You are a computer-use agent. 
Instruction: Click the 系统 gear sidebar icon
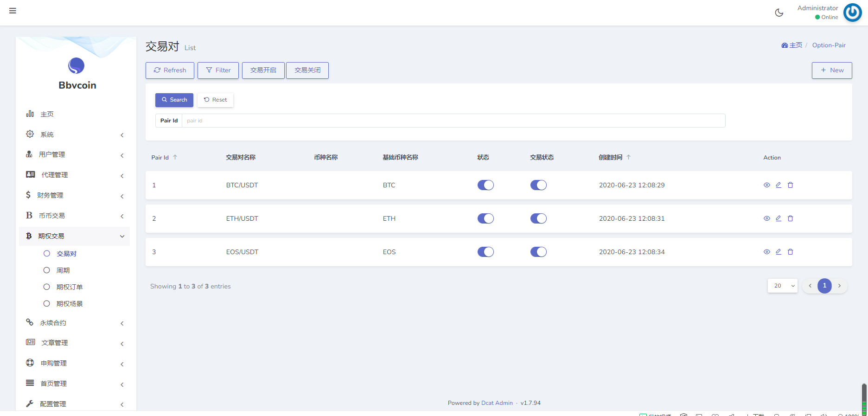(30, 134)
